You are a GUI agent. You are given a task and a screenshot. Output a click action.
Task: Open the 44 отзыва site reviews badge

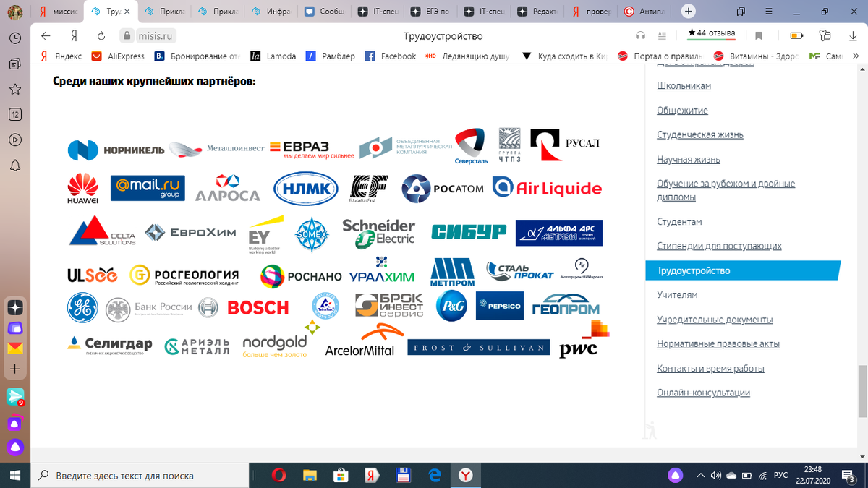coord(712,33)
